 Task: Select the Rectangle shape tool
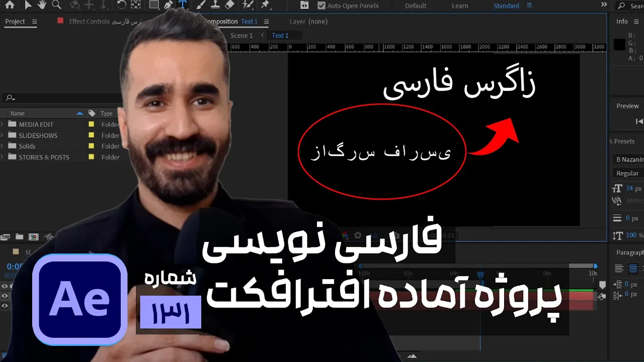coord(154,6)
